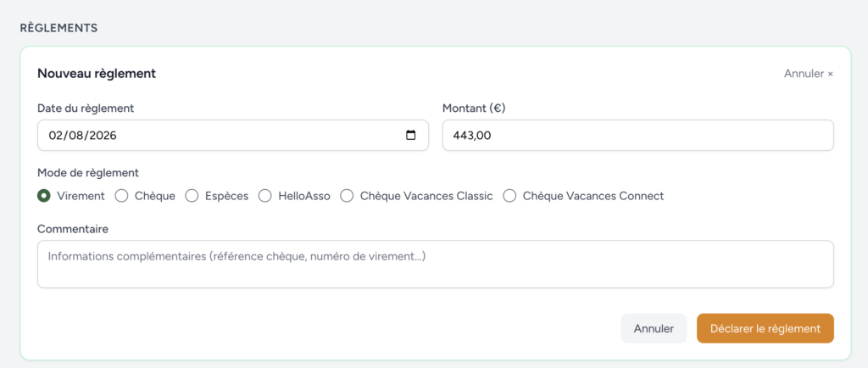
Task: Select the Espèces radio option
Action: point(192,196)
